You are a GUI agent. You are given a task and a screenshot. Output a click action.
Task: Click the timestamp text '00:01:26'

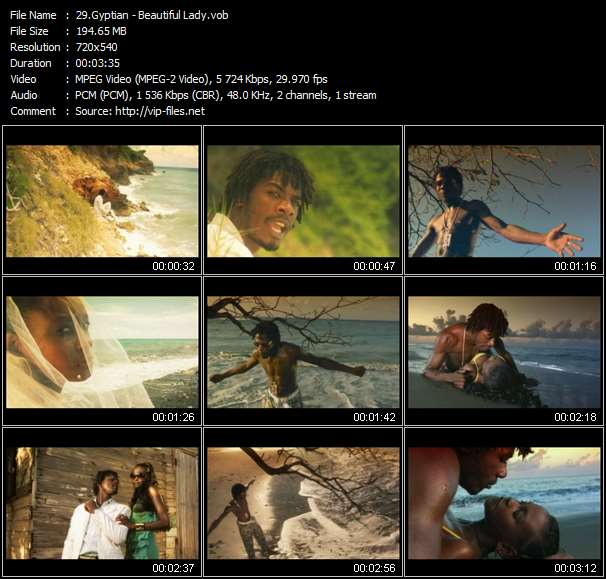tap(174, 417)
